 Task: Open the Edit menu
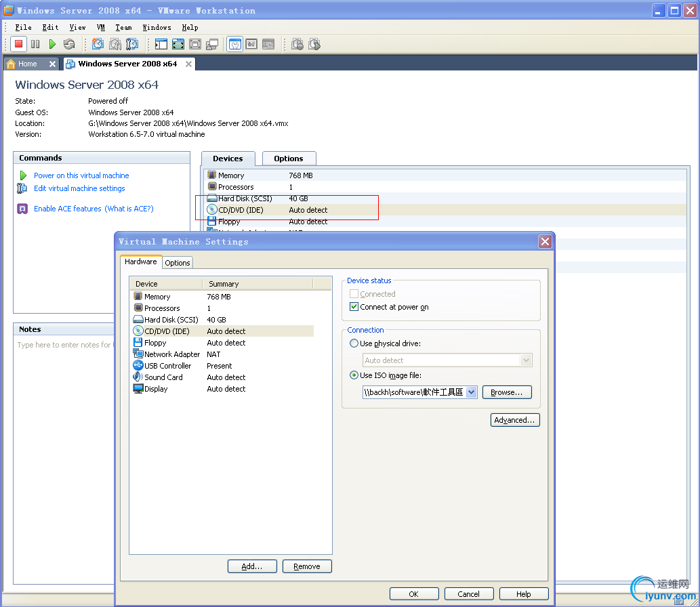click(x=50, y=27)
